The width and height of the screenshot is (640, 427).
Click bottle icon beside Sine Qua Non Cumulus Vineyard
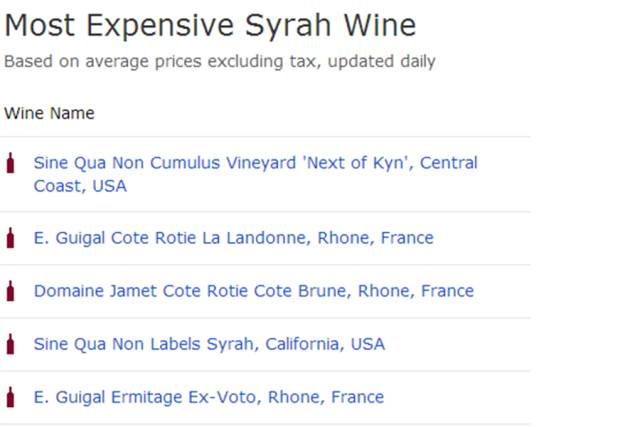[x=11, y=163]
